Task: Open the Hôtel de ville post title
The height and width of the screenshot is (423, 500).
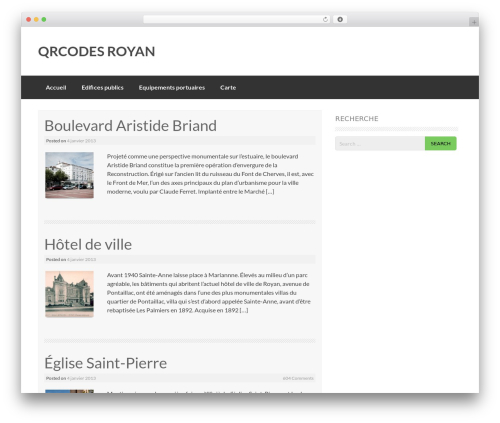Action: tap(88, 244)
